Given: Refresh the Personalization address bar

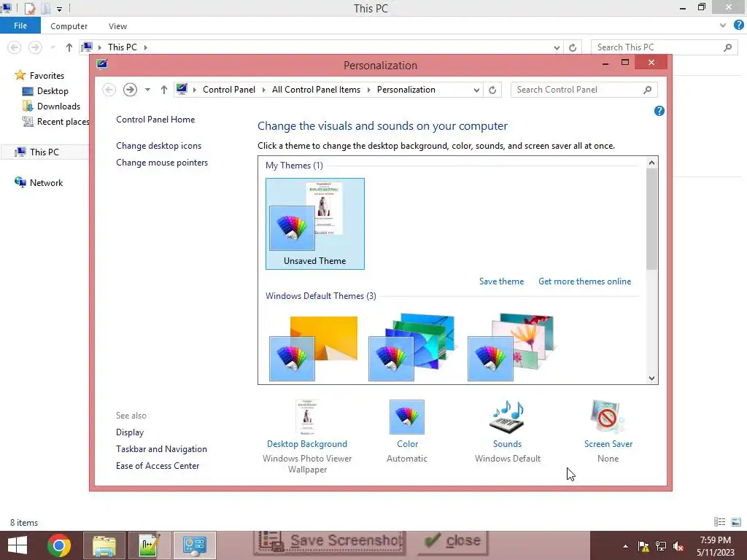Looking at the screenshot, I should point(492,90).
